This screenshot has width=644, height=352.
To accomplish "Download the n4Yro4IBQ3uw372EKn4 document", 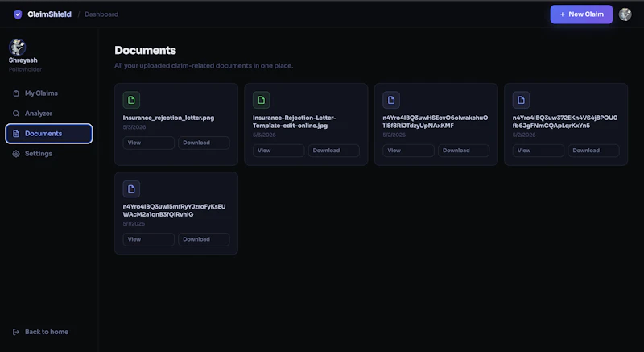I will pyautogui.click(x=593, y=151).
